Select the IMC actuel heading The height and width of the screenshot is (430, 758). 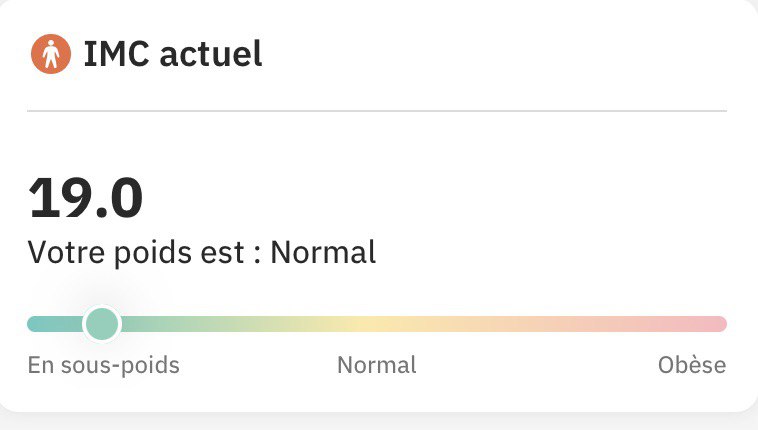(x=173, y=54)
